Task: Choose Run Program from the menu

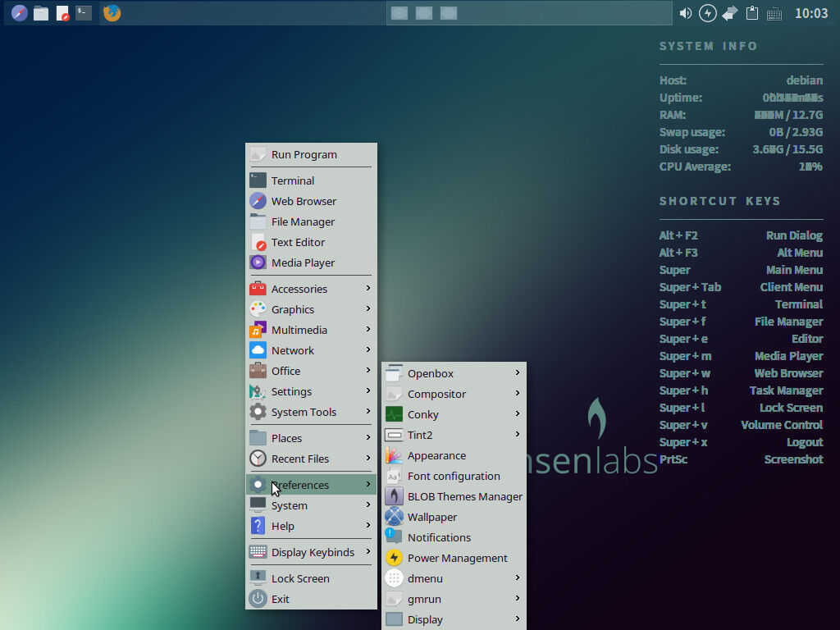Action: 311,154
